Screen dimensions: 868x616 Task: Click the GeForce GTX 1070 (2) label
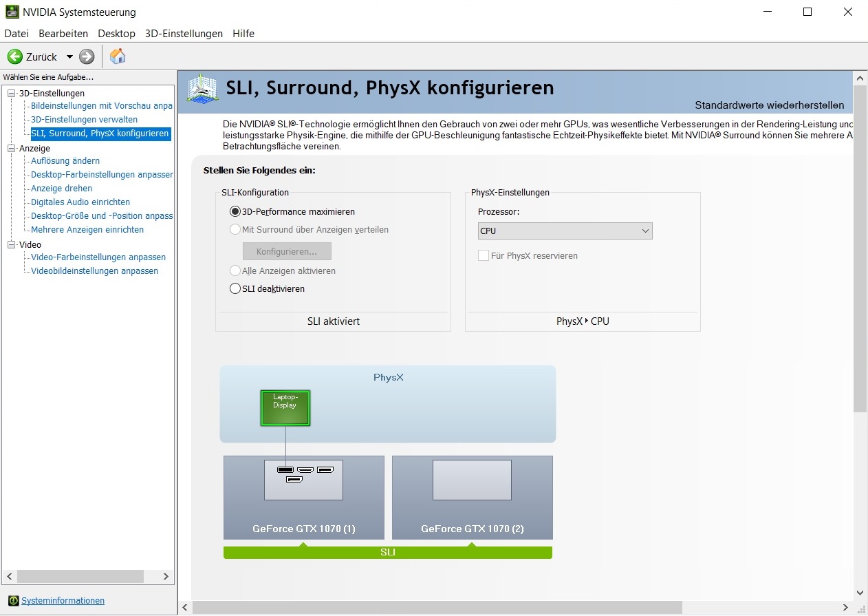tap(473, 529)
